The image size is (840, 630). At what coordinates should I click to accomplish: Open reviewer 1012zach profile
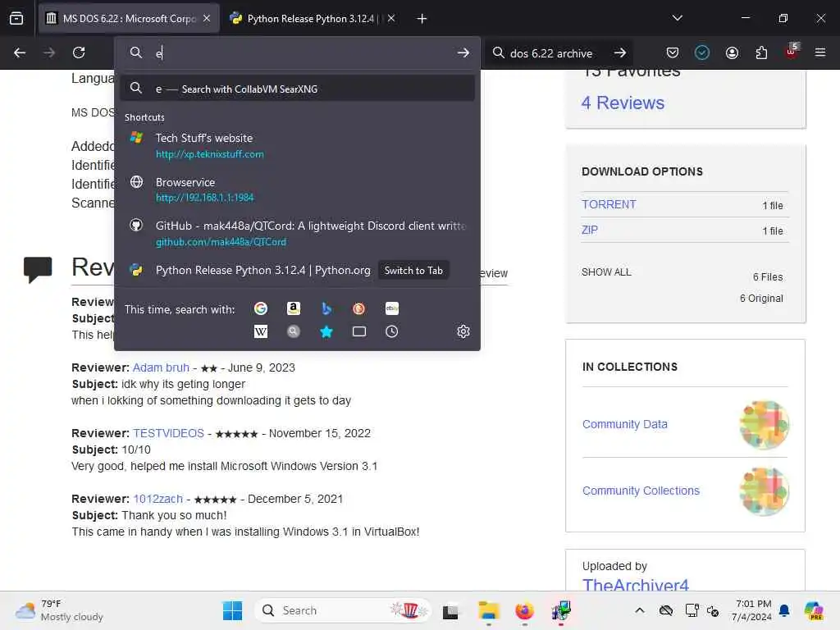point(158,499)
